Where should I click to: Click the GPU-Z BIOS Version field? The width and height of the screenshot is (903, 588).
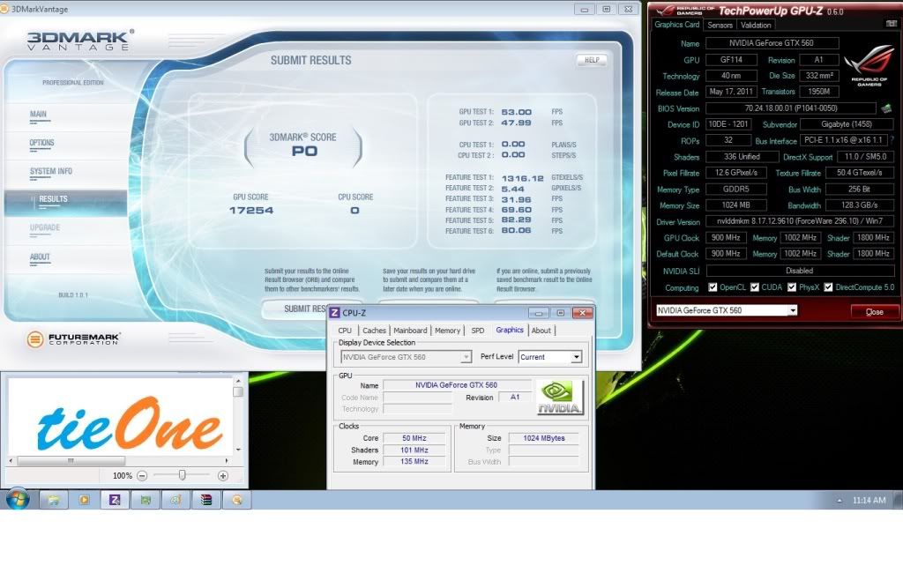click(791, 108)
